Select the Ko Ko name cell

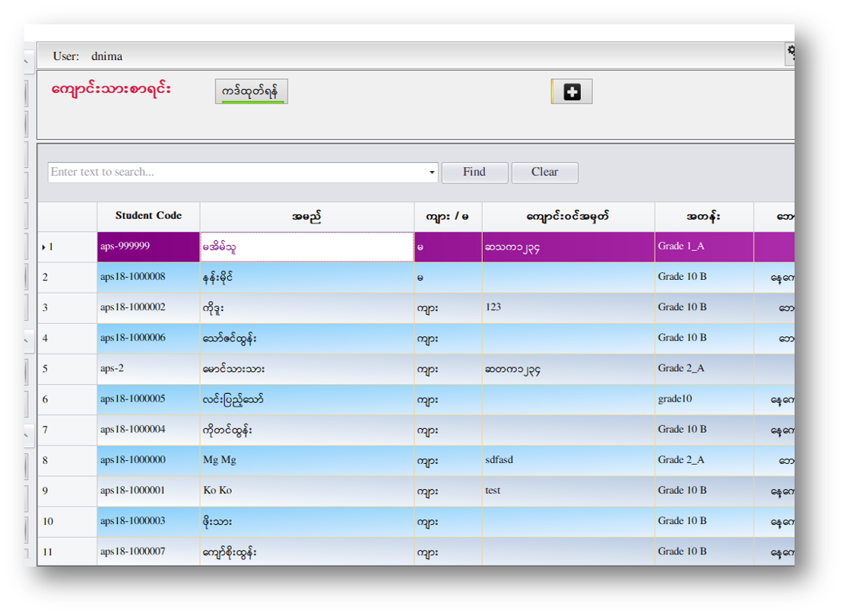point(306,491)
